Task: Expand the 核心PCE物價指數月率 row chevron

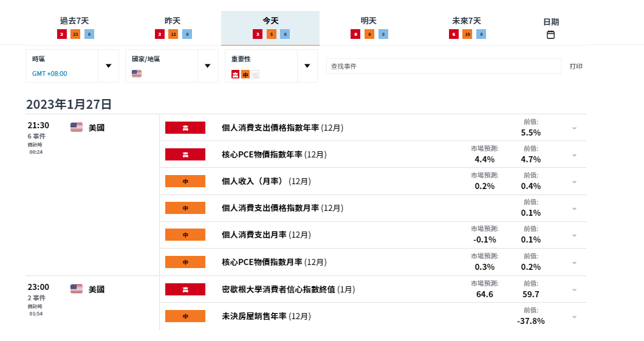Action: coord(574,263)
